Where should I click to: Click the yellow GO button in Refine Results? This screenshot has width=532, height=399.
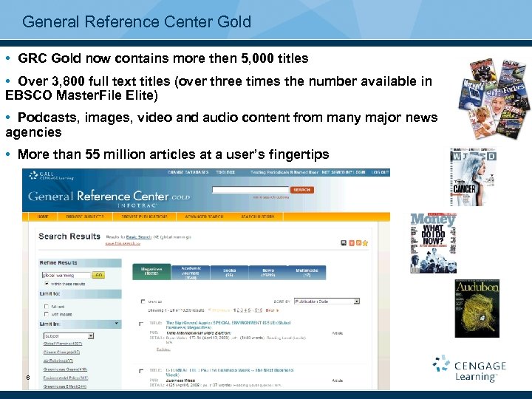(x=98, y=275)
